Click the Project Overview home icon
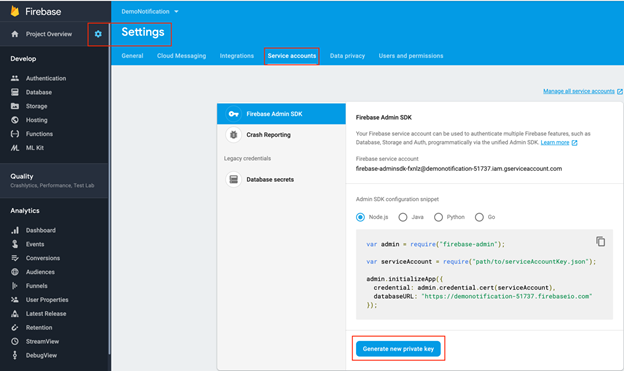This screenshot has width=624, height=371. (15, 34)
